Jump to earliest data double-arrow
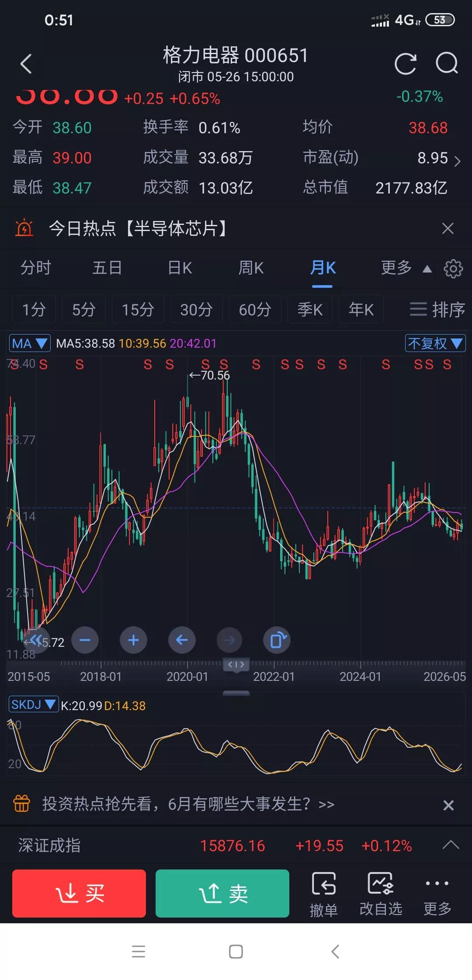Image resolution: width=472 pixels, height=980 pixels. click(x=36, y=640)
